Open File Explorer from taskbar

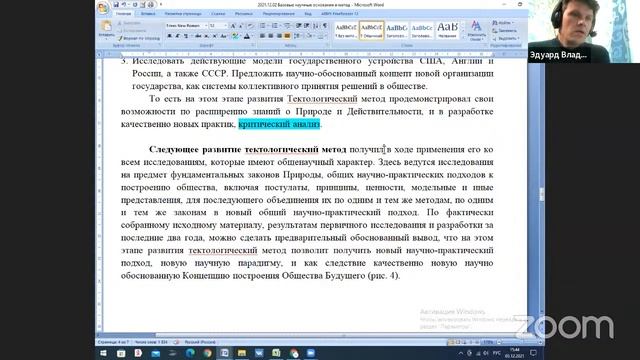[242, 353]
